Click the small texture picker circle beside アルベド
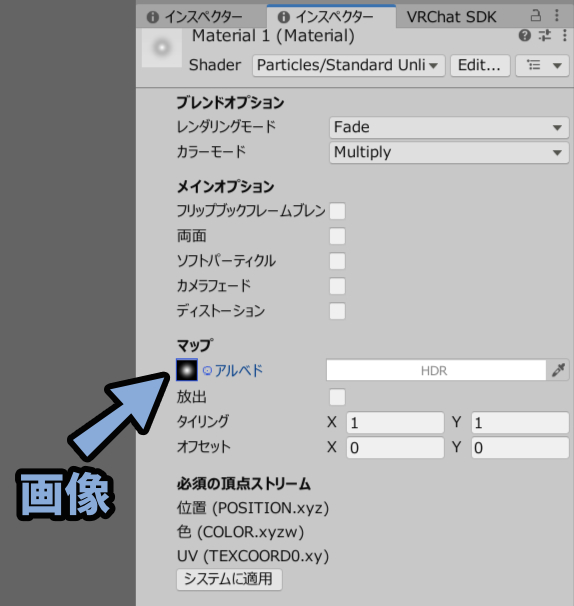 coord(208,371)
